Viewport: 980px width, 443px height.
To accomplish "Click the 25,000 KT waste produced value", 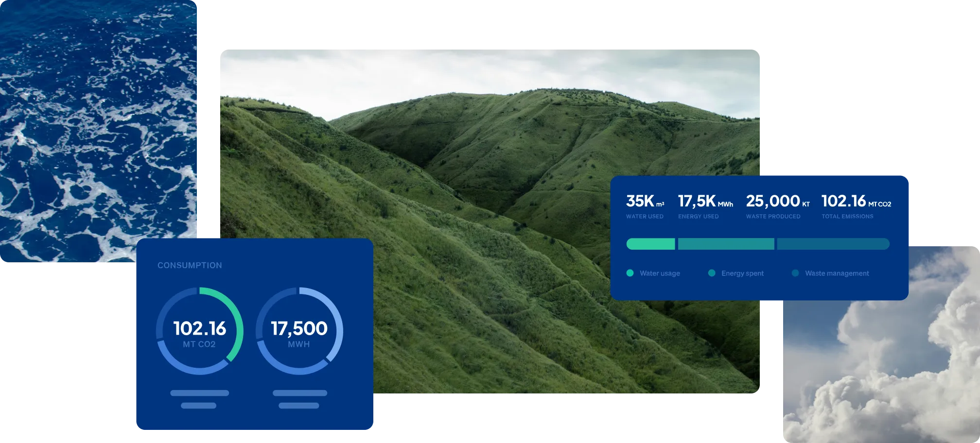I will (778, 201).
